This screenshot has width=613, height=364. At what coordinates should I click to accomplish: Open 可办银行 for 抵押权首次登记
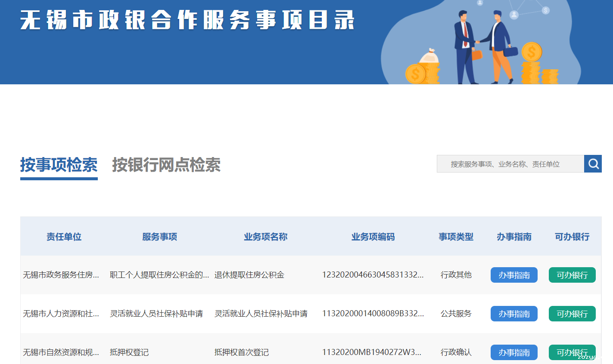coord(572,352)
